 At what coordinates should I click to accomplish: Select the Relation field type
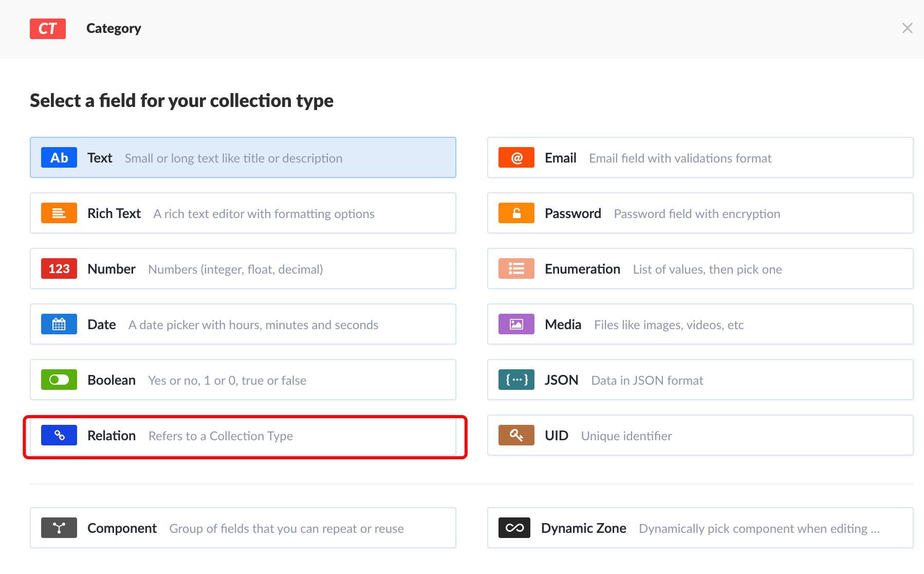pos(243,435)
